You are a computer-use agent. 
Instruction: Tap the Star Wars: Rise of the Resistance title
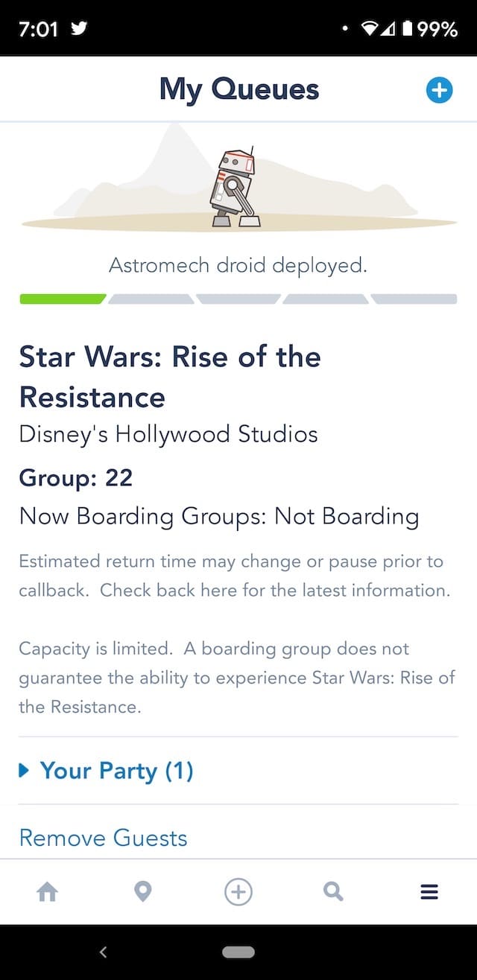pos(170,376)
